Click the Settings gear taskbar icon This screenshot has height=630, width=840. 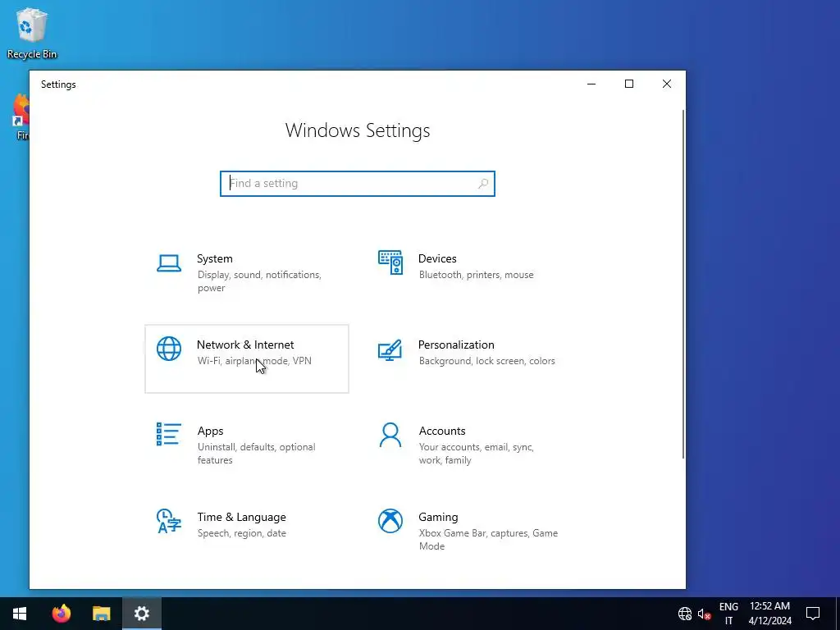point(141,614)
